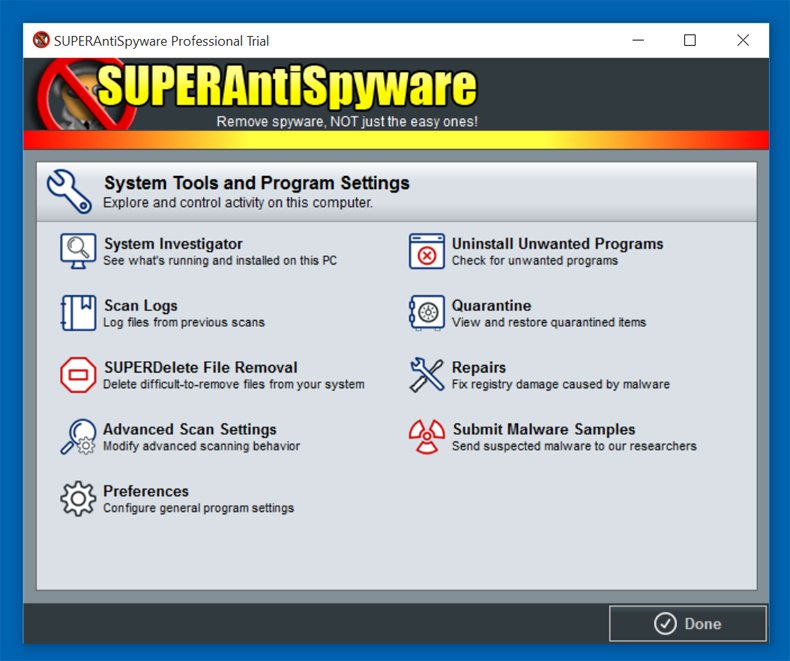Click 'See what's running and installed' text

pos(220,260)
